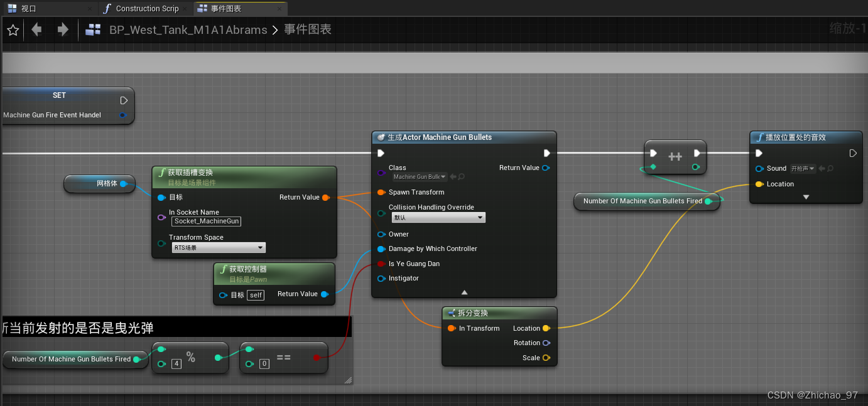Image resolution: width=868 pixels, height=406 pixels.
Task: Expand 播放位置处的音效 node advanced pins
Action: 806,197
